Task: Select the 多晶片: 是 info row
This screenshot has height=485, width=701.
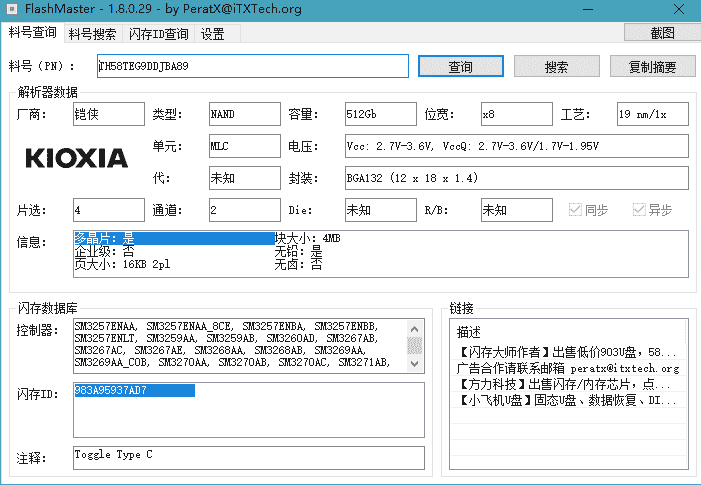Action: click(x=174, y=238)
